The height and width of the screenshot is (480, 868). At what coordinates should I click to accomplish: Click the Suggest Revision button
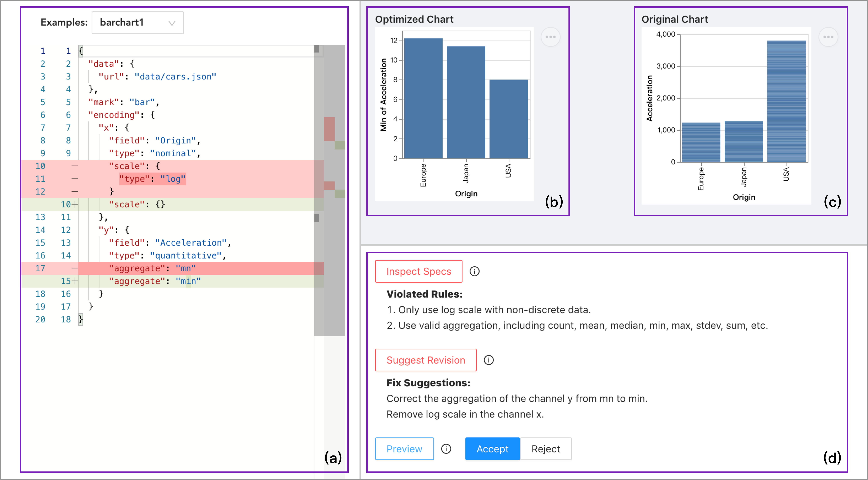pyautogui.click(x=426, y=360)
